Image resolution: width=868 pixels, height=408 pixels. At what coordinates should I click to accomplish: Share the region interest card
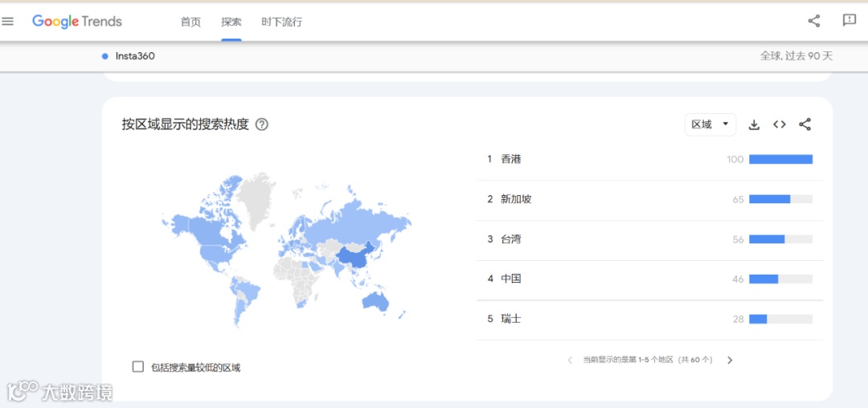tap(805, 124)
